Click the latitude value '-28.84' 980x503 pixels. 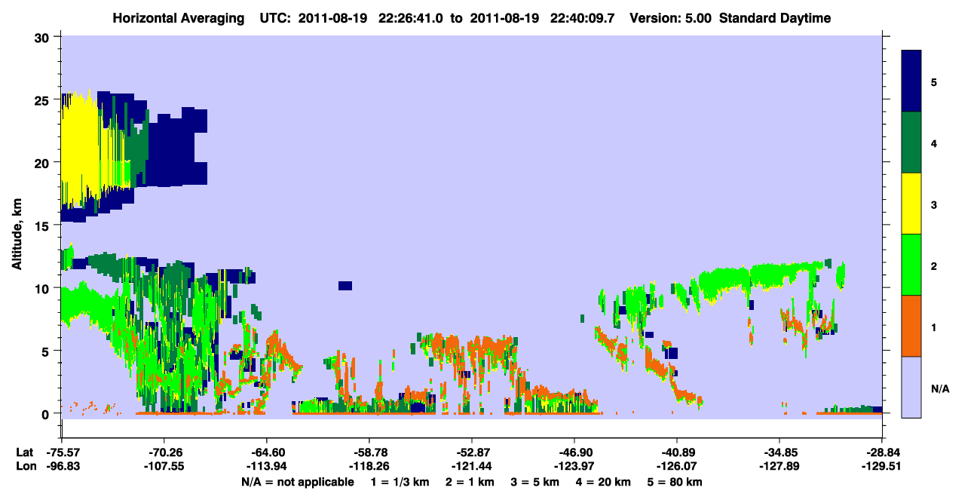click(882, 452)
